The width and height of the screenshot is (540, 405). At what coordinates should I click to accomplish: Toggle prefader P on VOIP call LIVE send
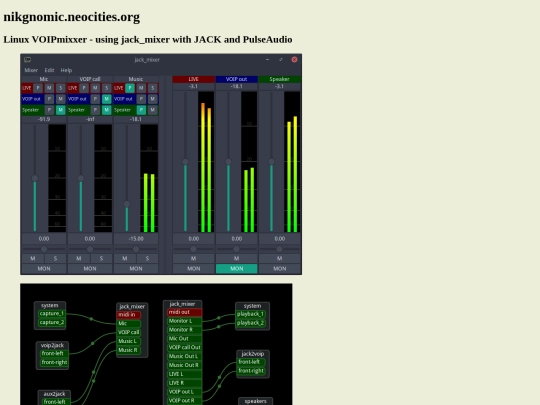tap(84, 88)
